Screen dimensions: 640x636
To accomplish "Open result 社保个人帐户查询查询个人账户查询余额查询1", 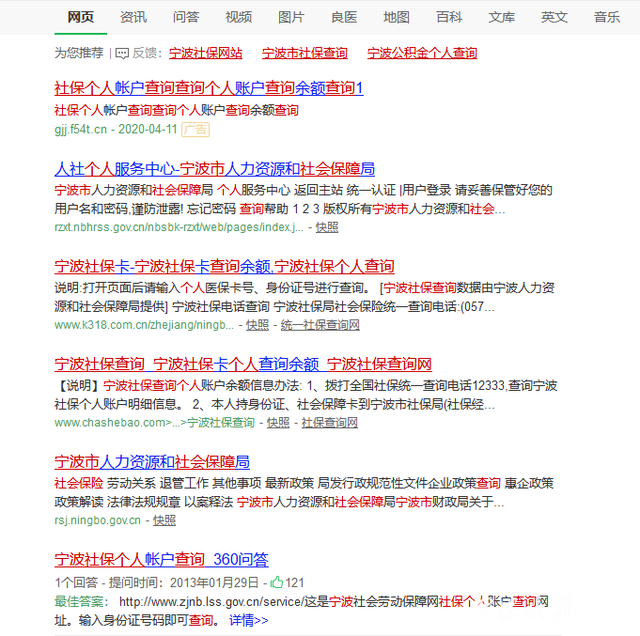I will tap(209, 88).
